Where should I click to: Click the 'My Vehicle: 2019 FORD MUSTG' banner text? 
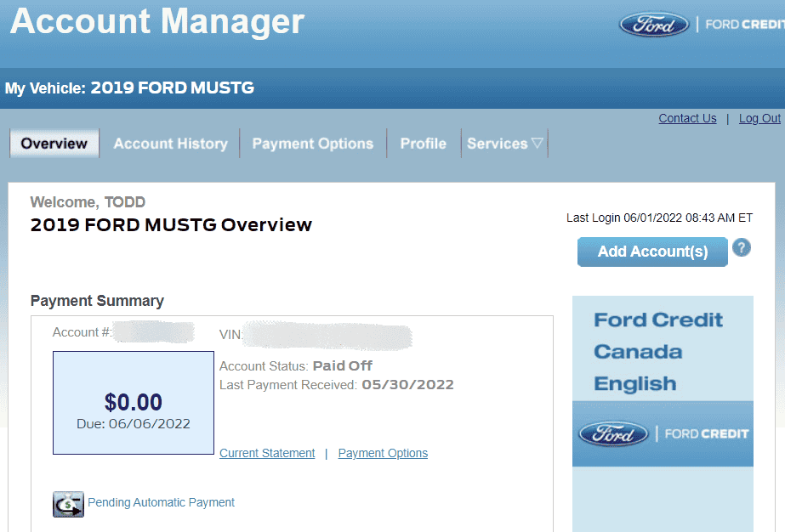(x=129, y=88)
